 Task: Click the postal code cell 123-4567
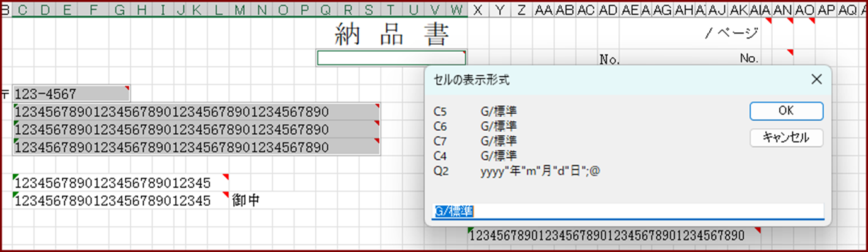pyautogui.click(x=71, y=94)
